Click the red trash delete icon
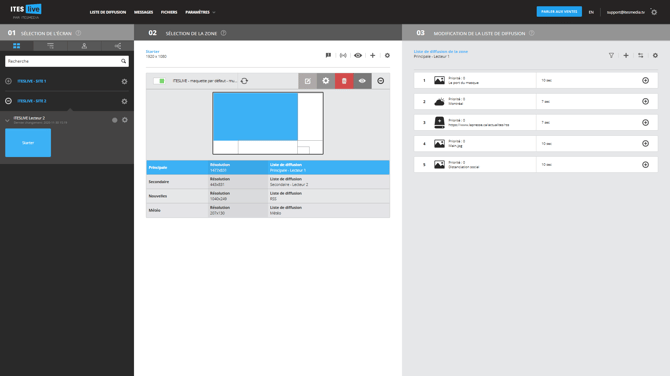Image resolution: width=670 pixels, height=376 pixels. click(344, 81)
